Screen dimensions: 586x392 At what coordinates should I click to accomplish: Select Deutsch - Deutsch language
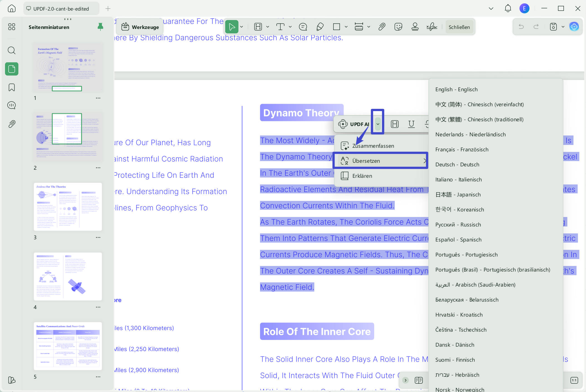click(x=496, y=164)
